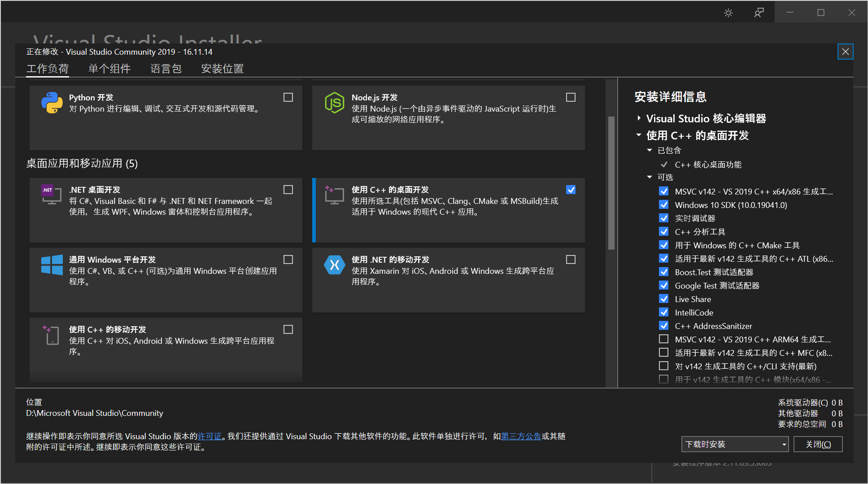Open the 下载时安装 install mode dropdown
The width and height of the screenshot is (868, 484).
click(734, 444)
